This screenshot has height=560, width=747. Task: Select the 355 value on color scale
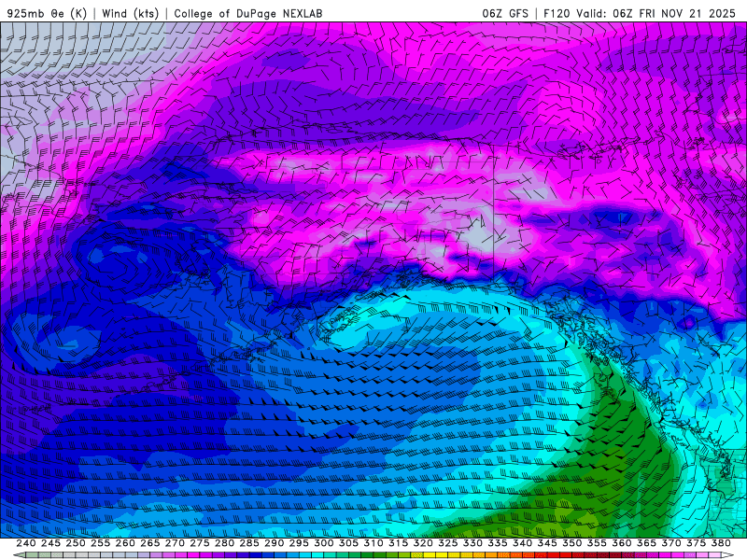(x=597, y=543)
